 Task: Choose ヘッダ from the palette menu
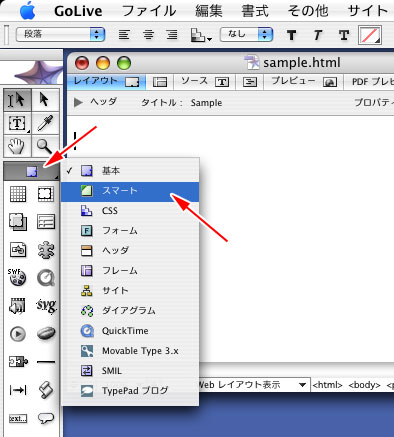pyautogui.click(x=130, y=251)
